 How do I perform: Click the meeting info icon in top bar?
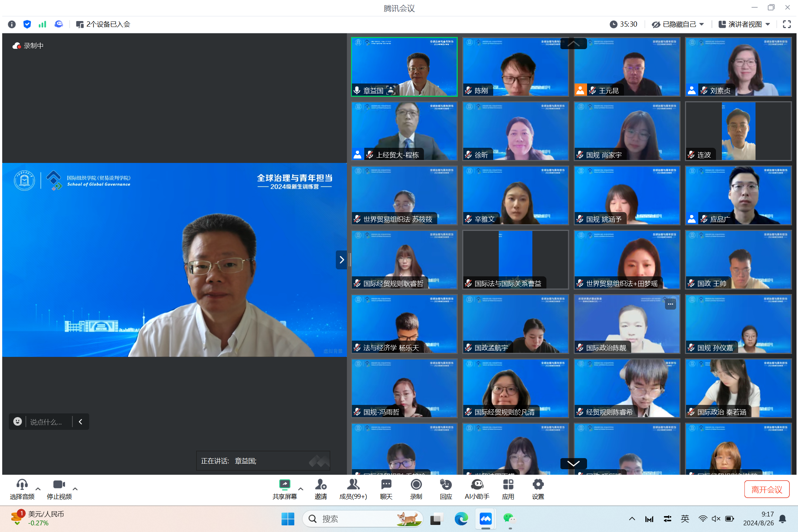[12, 24]
